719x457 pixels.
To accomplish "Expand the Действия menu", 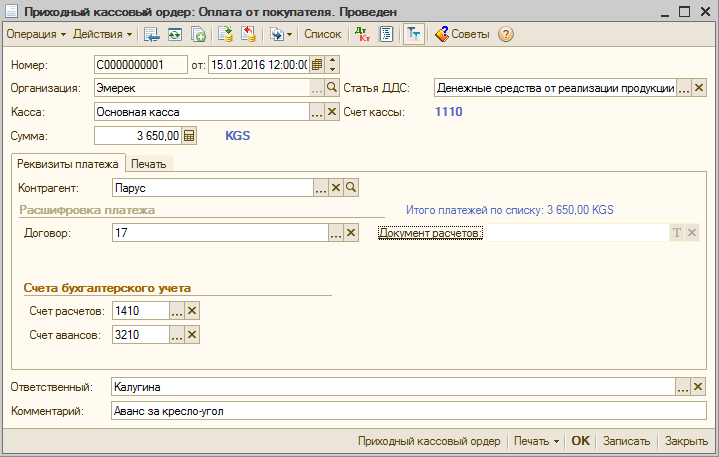I will pos(103,34).
